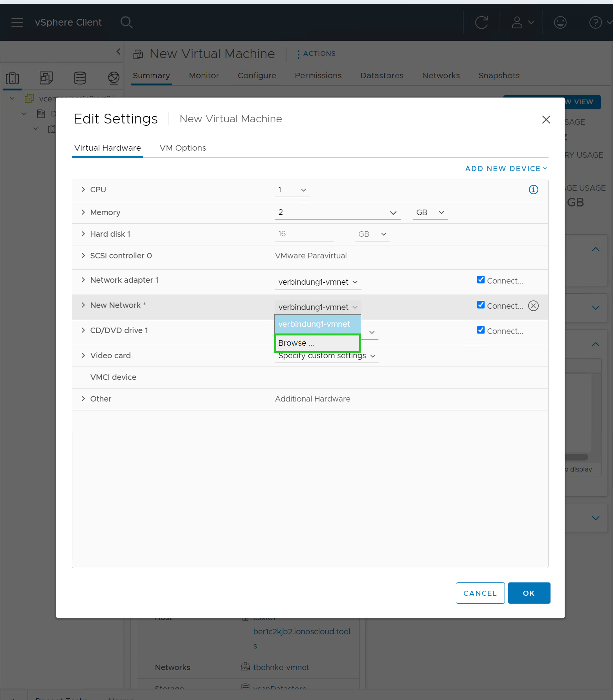Image resolution: width=613 pixels, height=700 pixels.
Task: Remove the New Network device
Action: 533,306
